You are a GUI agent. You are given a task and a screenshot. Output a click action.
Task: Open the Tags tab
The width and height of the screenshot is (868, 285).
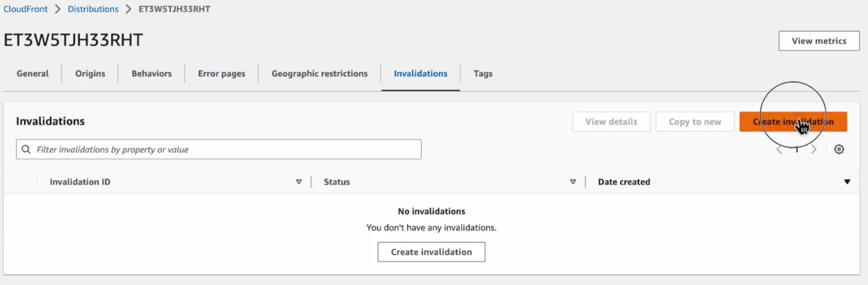pyautogui.click(x=483, y=73)
